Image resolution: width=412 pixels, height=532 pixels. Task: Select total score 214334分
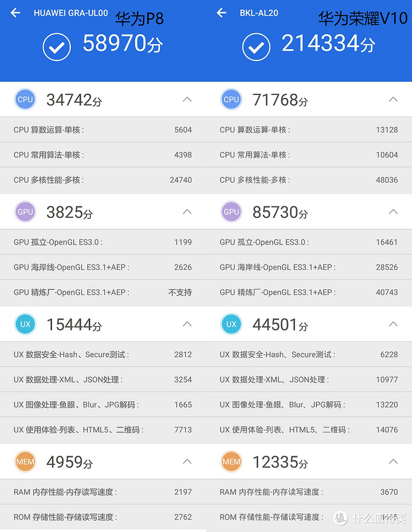[x=328, y=44]
